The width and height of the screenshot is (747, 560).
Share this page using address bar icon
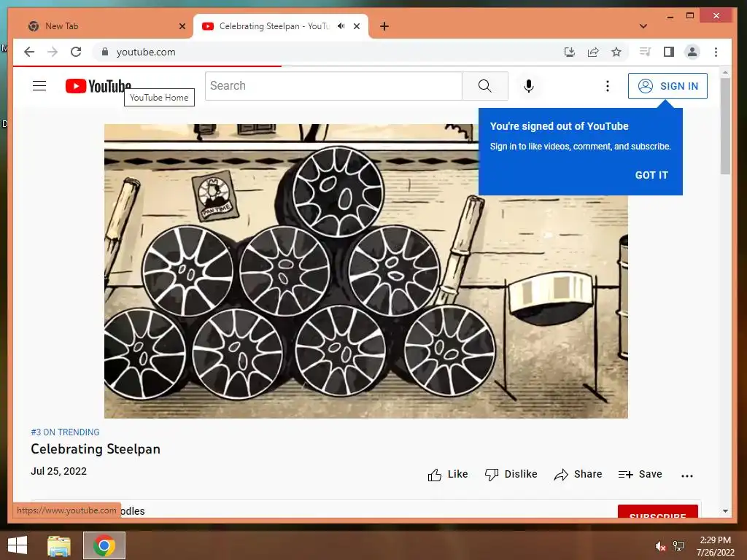593,52
